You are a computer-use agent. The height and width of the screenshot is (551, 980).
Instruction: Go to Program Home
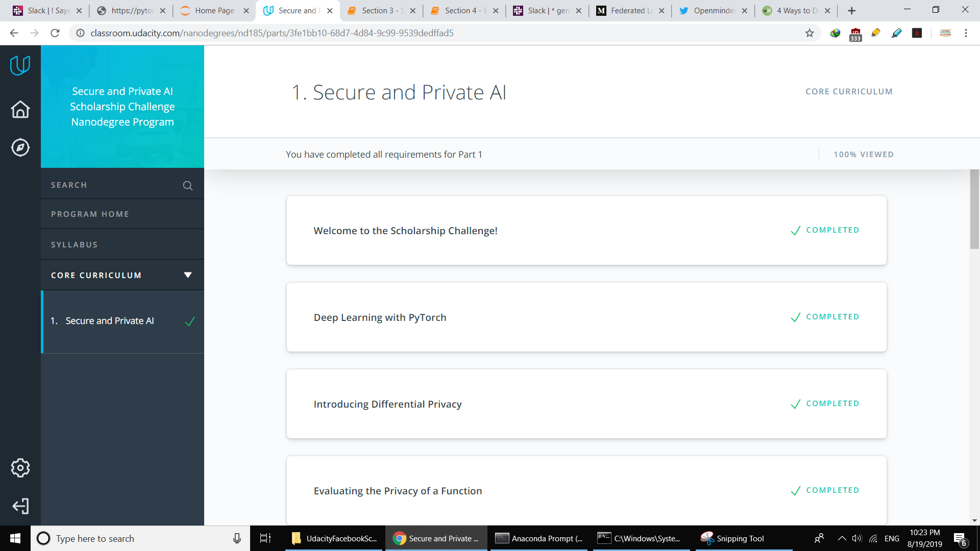pyautogui.click(x=90, y=214)
